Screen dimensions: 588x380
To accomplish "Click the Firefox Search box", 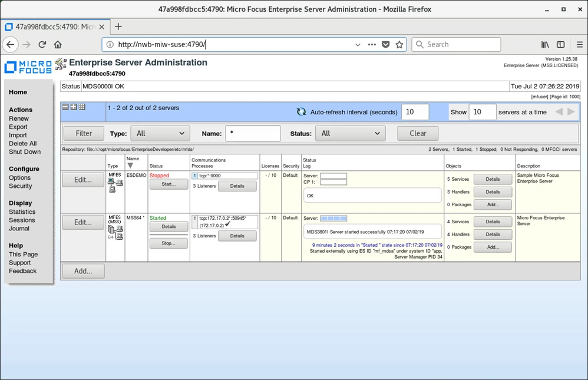I will click(x=456, y=45).
